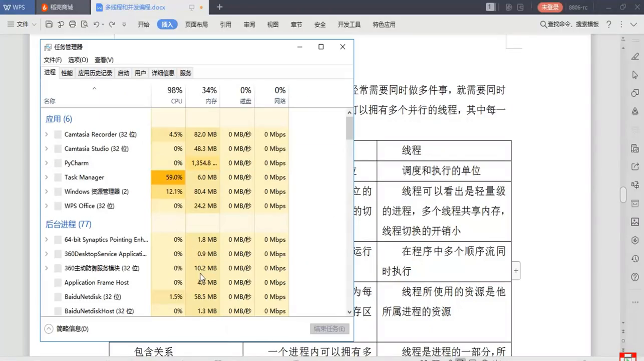Open 页面布局 ribbon tab in WPS

[x=196, y=24]
